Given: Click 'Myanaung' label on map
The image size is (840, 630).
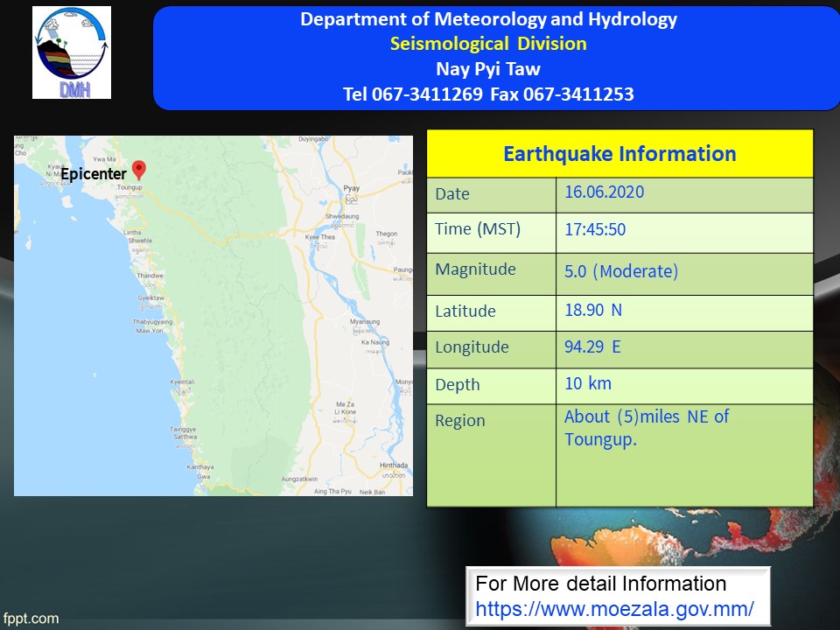Looking at the screenshot, I should (365, 321).
